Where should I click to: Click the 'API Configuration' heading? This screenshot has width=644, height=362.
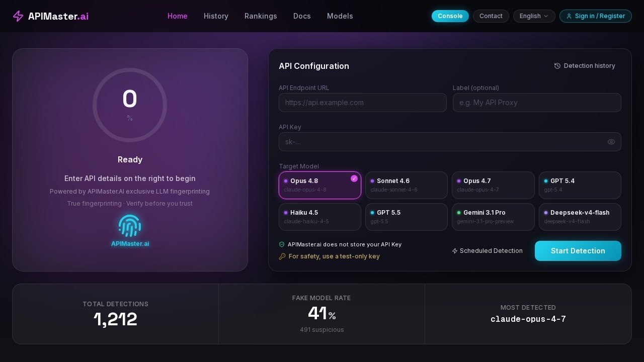[314, 66]
